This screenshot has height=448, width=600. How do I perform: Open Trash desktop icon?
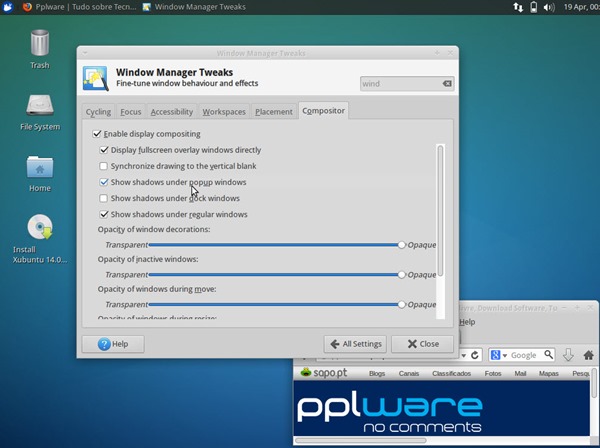[x=40, y=49]
